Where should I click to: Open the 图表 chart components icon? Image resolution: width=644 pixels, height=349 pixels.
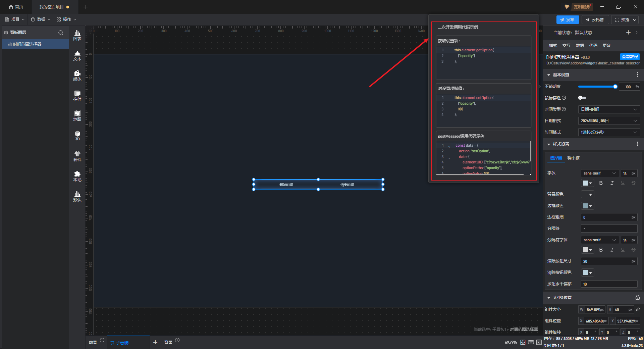pos(77,35)
